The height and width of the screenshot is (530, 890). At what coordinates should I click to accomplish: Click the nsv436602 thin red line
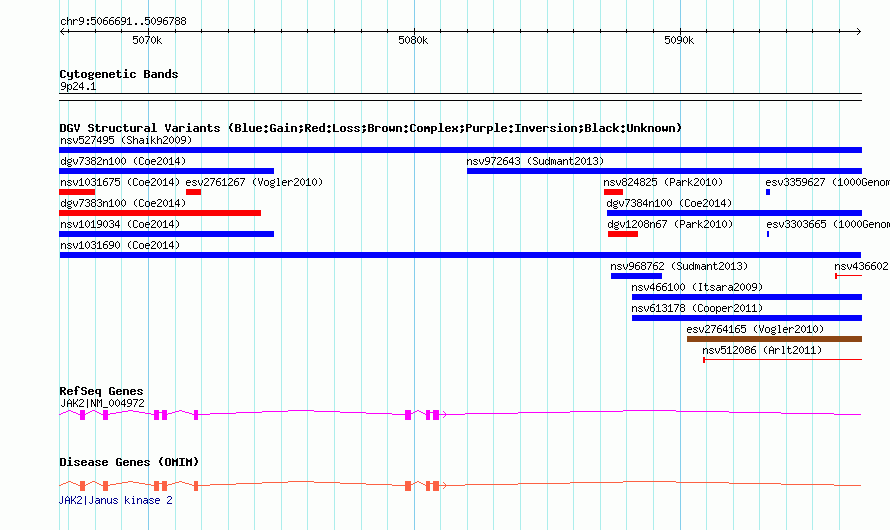849,276
